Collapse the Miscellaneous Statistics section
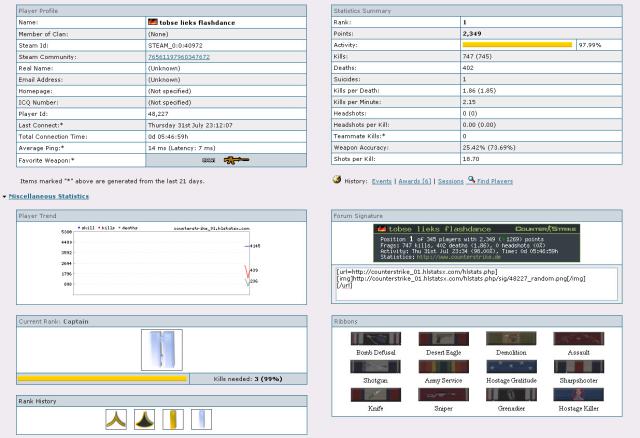Image resolution: width=640 pixels, height=438 pixels. coord(48,196)
